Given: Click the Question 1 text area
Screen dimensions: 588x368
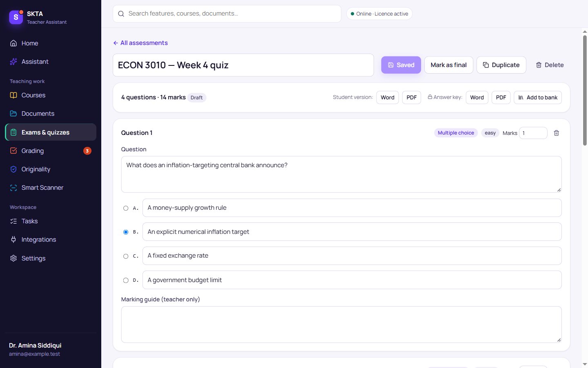Looking at the screenshot, I should click(x=341, y=174).
